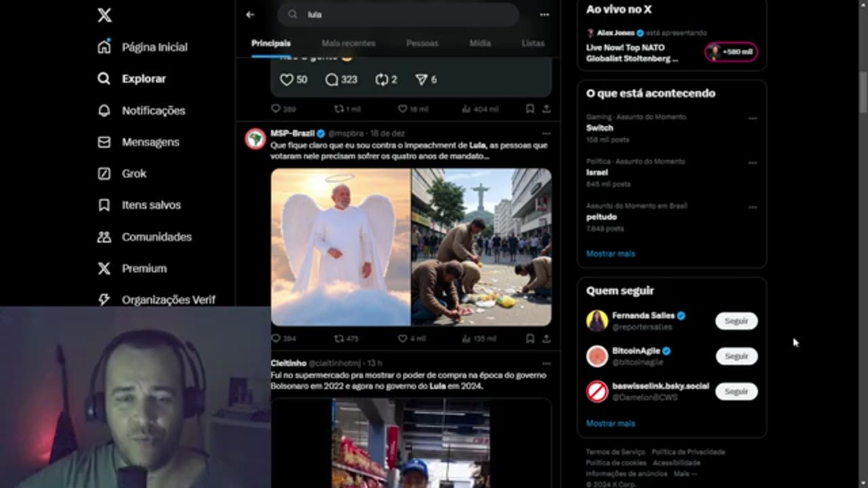Open Política de Privacidade footer link

click(688, 452)
